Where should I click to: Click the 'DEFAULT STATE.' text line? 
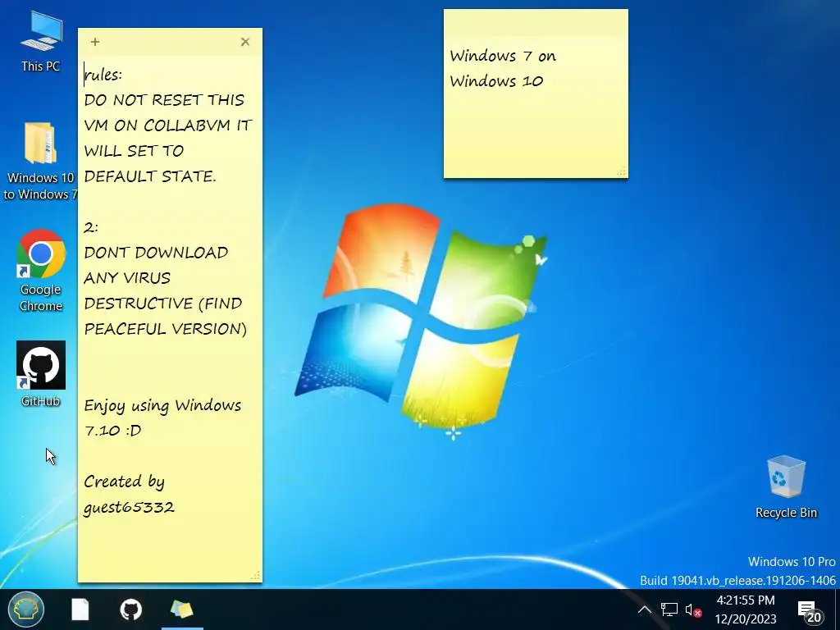[x=150, y=176]
